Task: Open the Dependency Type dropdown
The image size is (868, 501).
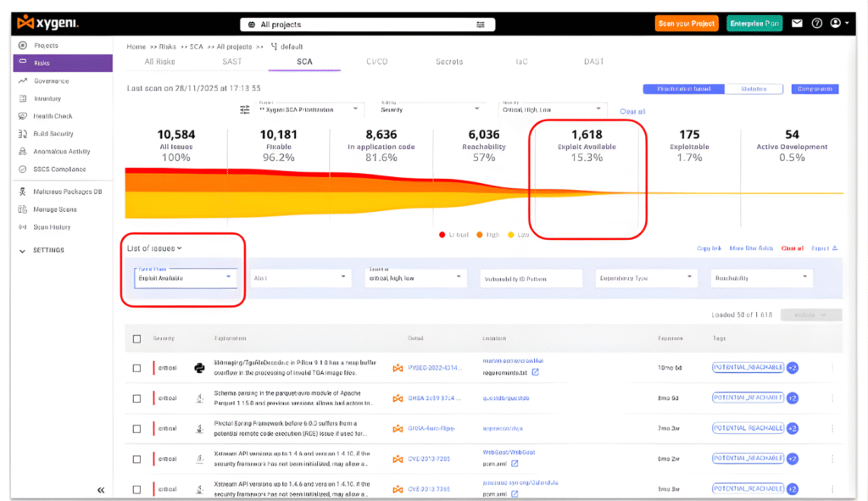Action: [645, 278]
